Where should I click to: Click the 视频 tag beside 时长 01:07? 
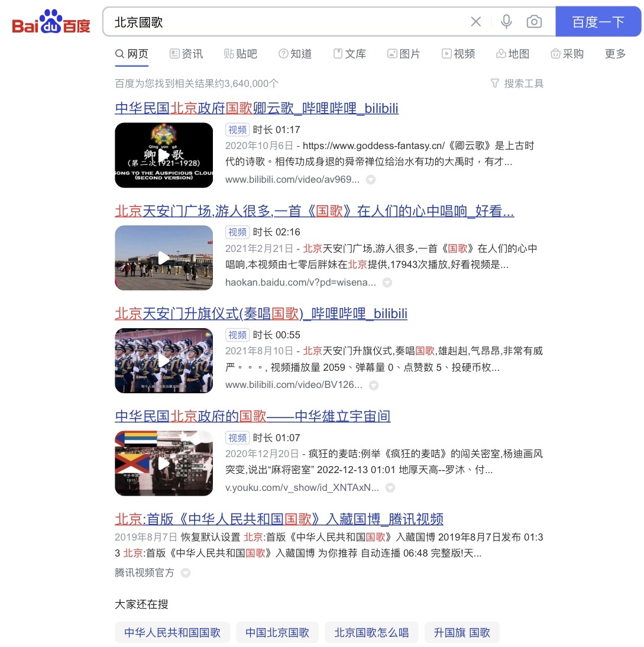pos(237,438)
